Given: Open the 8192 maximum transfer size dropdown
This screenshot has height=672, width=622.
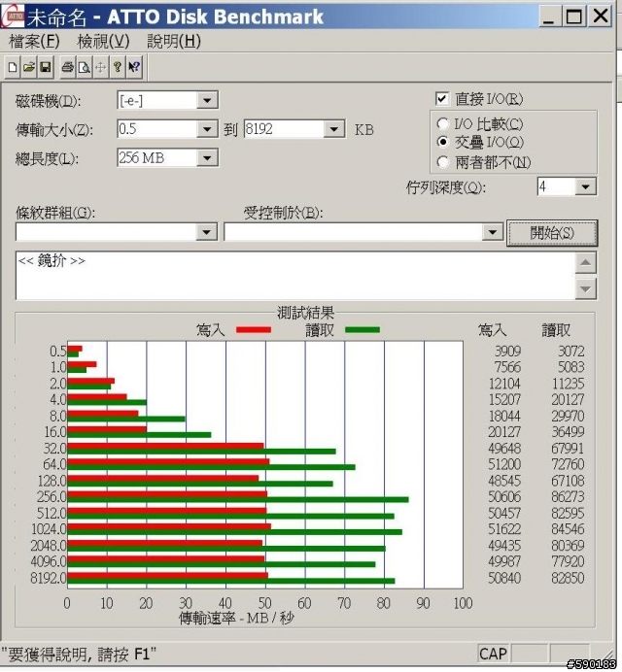Looking at the screenshot, I should pos(333,129).
